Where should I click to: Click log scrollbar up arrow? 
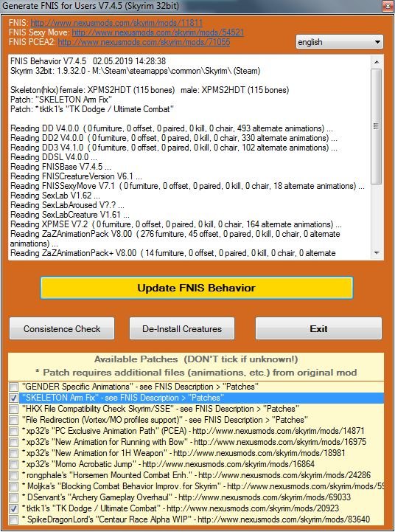[377, 62]
